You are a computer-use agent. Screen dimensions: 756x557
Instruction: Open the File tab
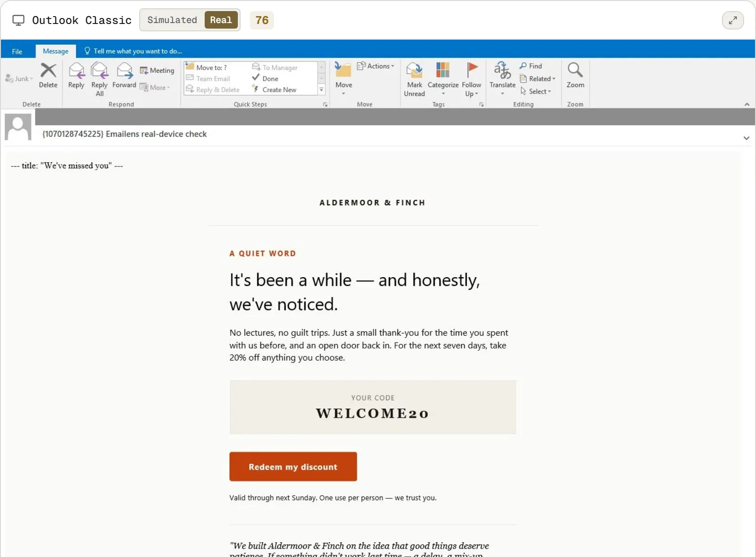(x=17, y=51)
